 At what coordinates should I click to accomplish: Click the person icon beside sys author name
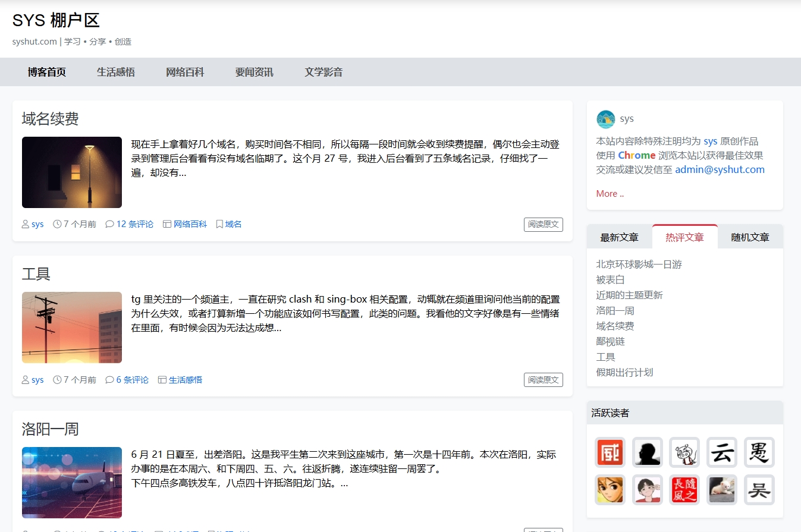(x=24, y=223)
